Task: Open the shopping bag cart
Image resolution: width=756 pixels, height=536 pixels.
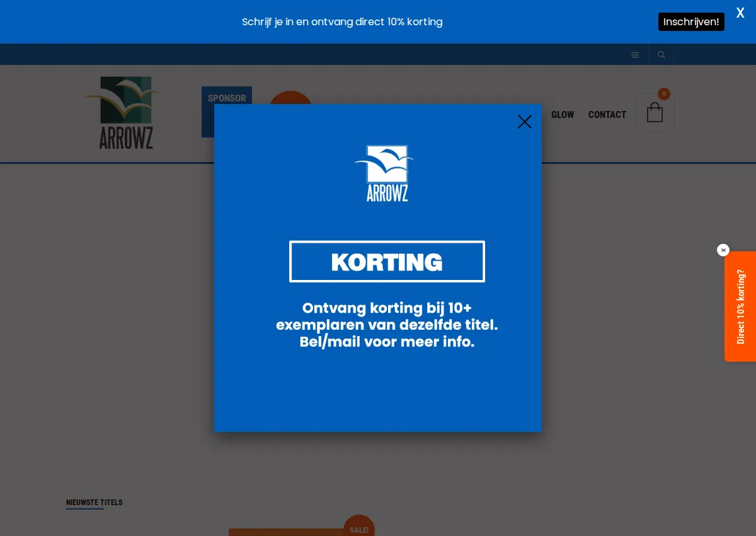Action: (655, 113)
